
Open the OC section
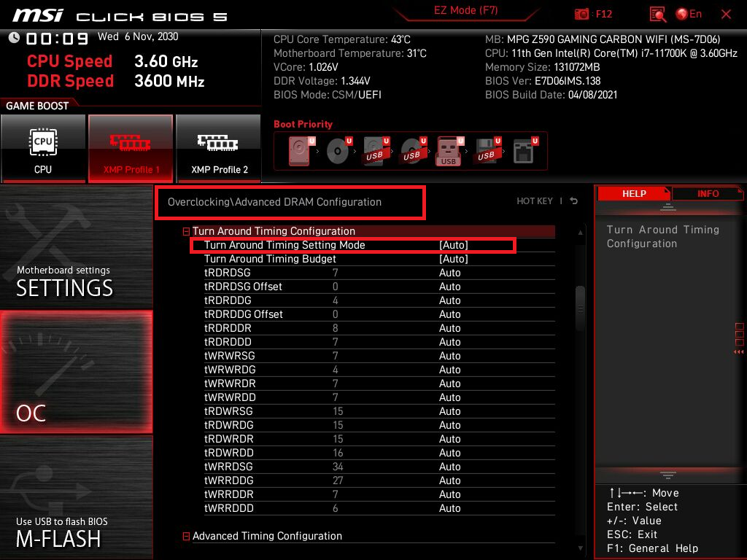(76, 373)
